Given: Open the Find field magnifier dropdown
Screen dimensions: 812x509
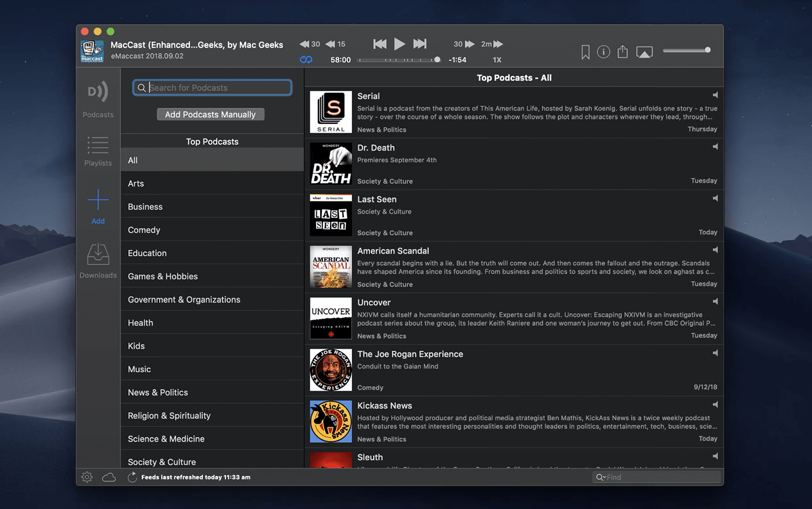Looking at the screenshot, I should coord(600,477).
